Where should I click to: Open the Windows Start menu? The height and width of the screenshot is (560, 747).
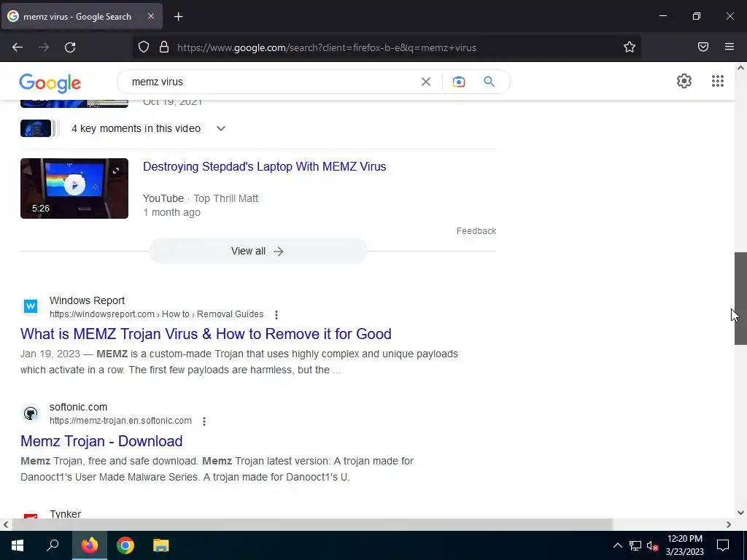18,545
